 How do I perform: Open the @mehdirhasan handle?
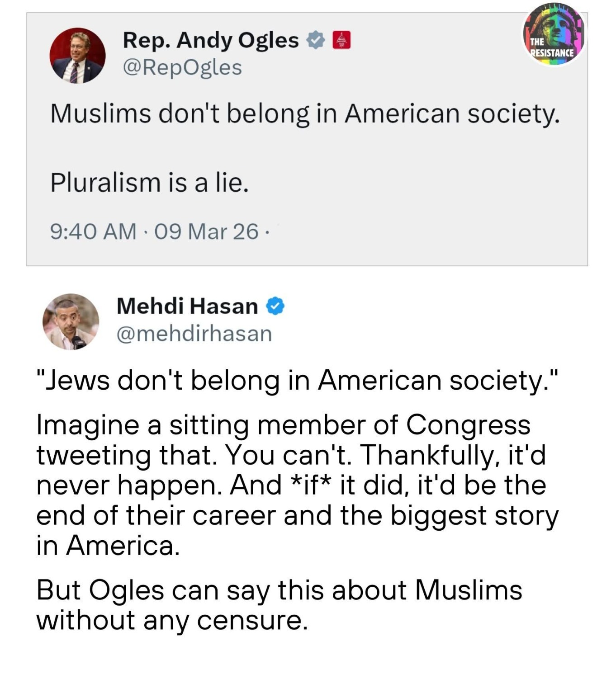tap(194, 334)
